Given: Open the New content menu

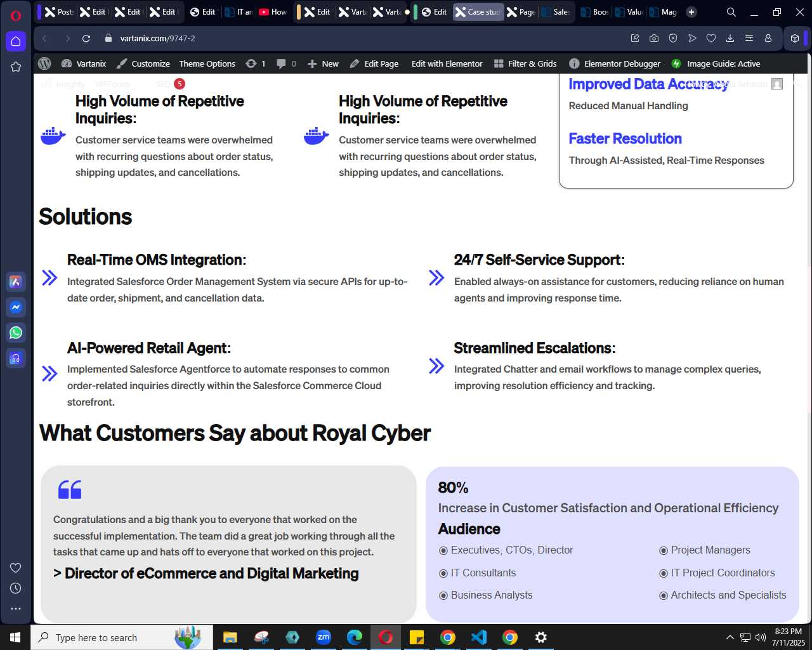Looking at the screenshot, I should [323, 63].
